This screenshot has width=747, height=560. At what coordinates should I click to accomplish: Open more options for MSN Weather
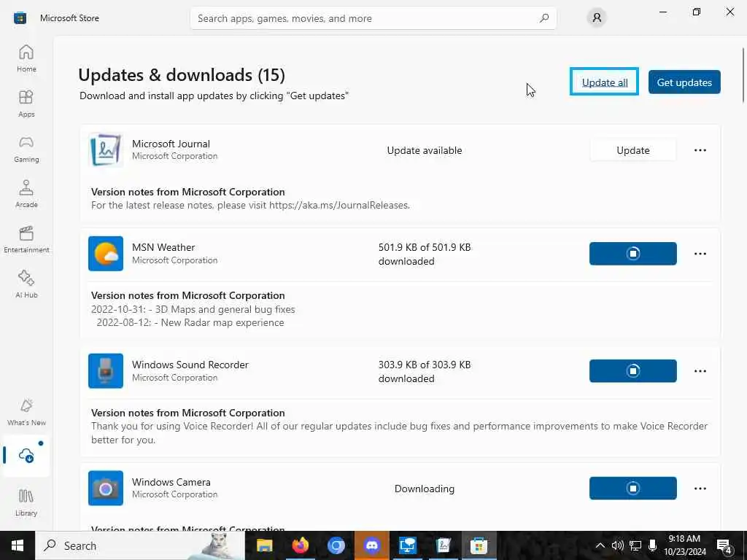tap(700, 253)
